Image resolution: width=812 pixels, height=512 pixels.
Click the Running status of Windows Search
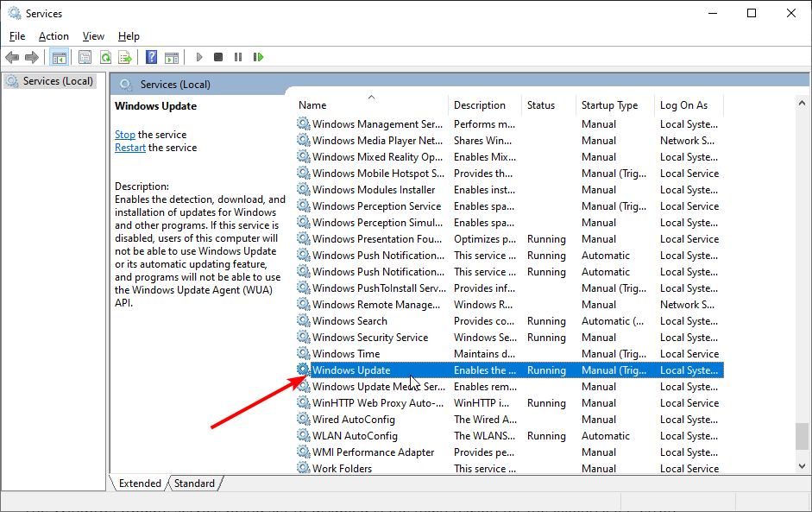pyautogui.click(x=546, y=321)
